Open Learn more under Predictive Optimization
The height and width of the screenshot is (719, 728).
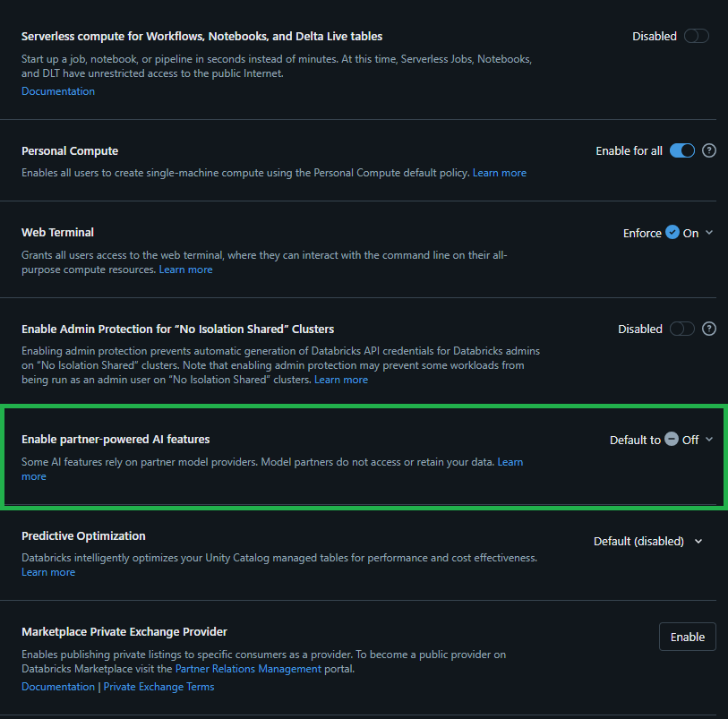[47, 571]
